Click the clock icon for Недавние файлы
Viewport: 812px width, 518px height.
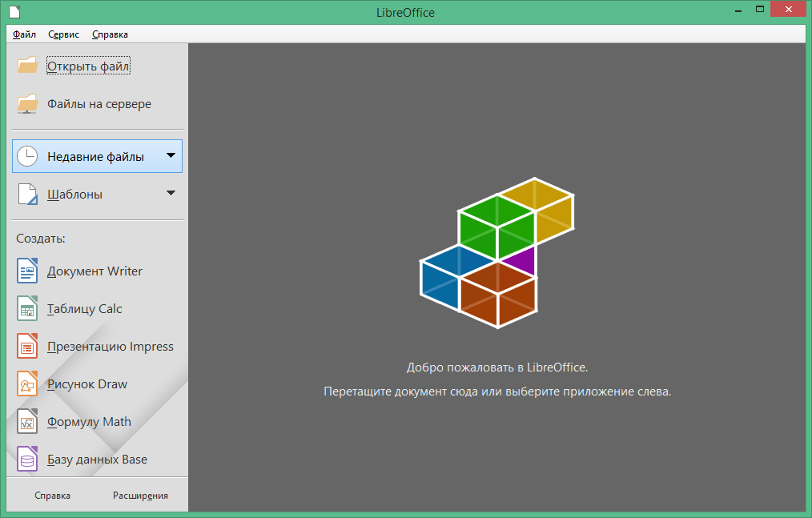point(26,155)
